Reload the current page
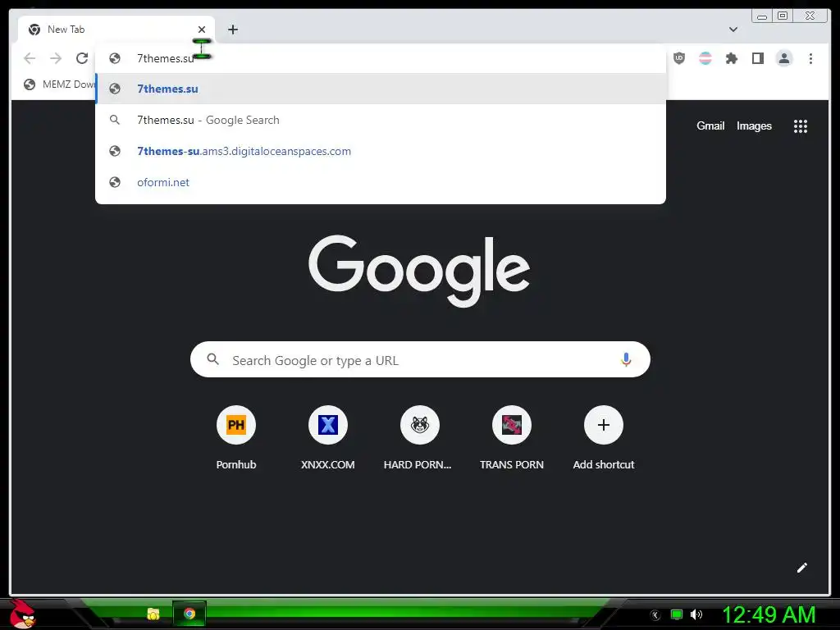Viewport: 840px width, 630px height. coord(81,58)
